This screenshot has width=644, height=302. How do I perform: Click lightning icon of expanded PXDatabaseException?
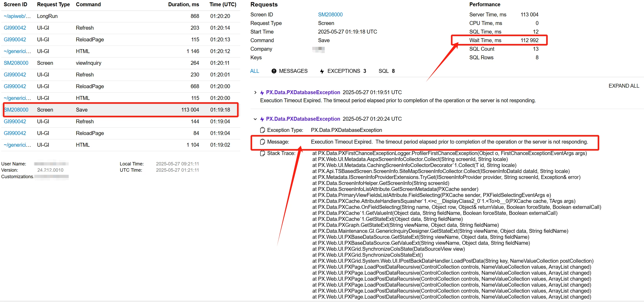[x=262, y=119]
